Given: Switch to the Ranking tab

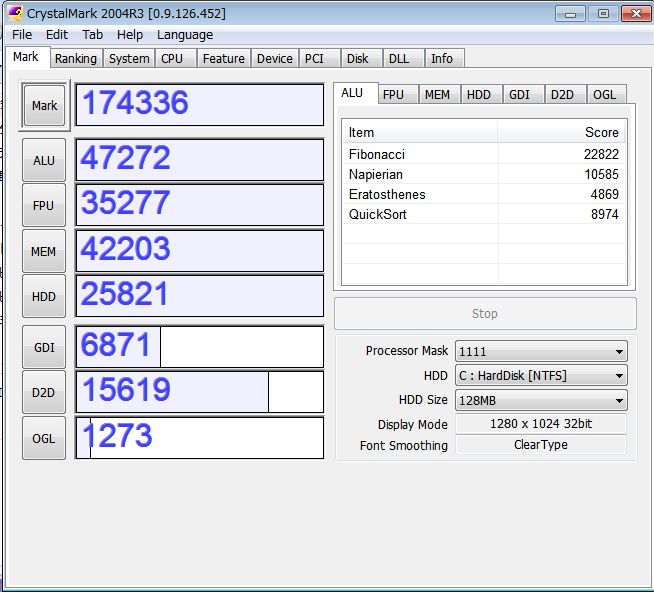Looking at the screenshot, I should point(76,59).
